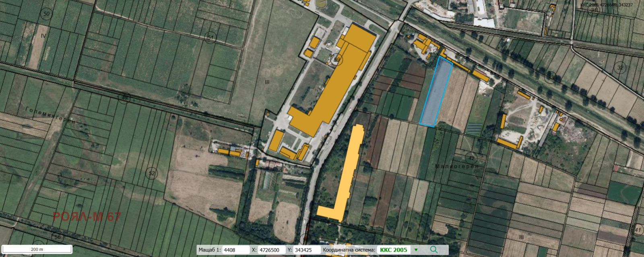Screen dimensions: 644x257
Task: Focus the Y coordinate field 343425
Action: 306,250
